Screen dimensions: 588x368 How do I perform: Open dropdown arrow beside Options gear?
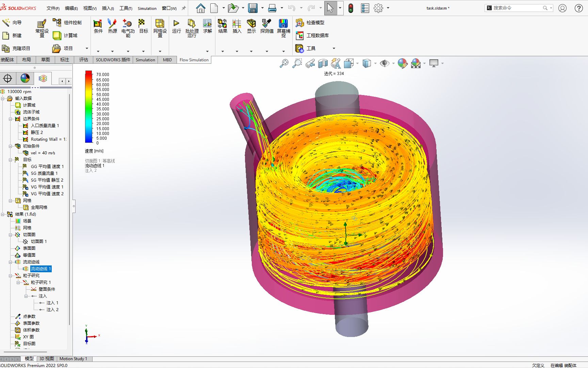coord(388,8)
